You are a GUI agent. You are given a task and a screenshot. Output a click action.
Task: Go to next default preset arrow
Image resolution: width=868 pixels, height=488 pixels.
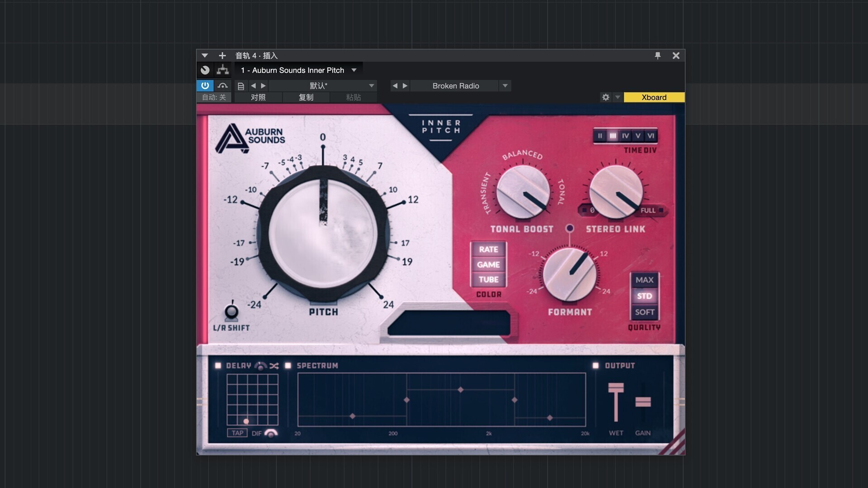[x=263, y=86]
